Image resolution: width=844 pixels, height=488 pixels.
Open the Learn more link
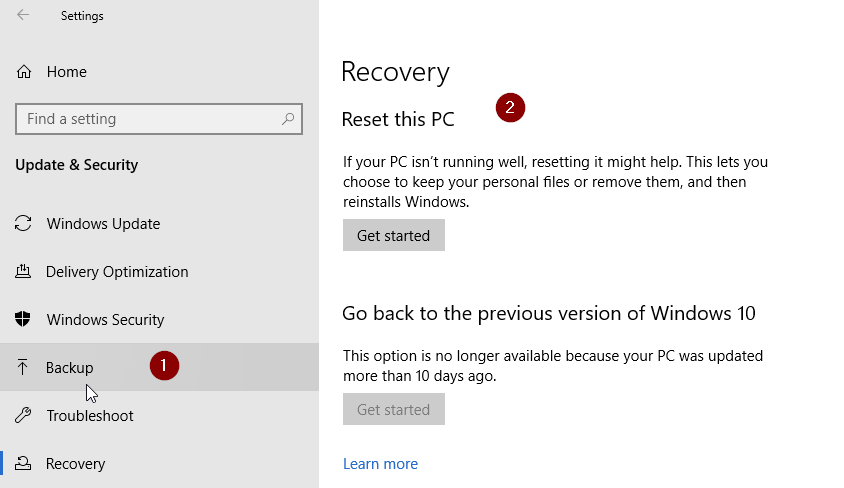click(x=380, y=464)
